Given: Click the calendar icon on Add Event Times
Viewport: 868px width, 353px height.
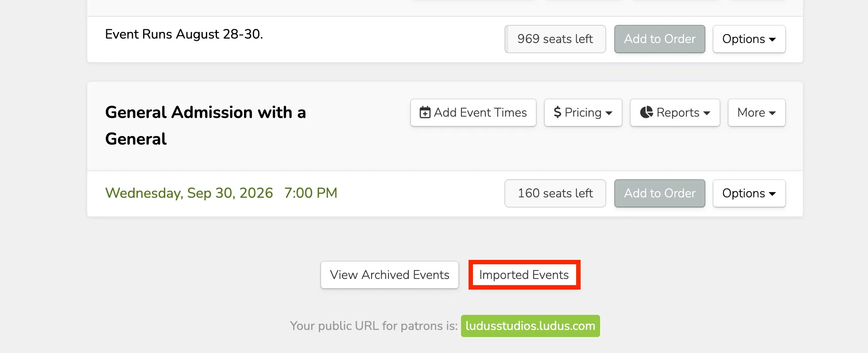Looking at the screenshot, I should click(x=425, y=113).
